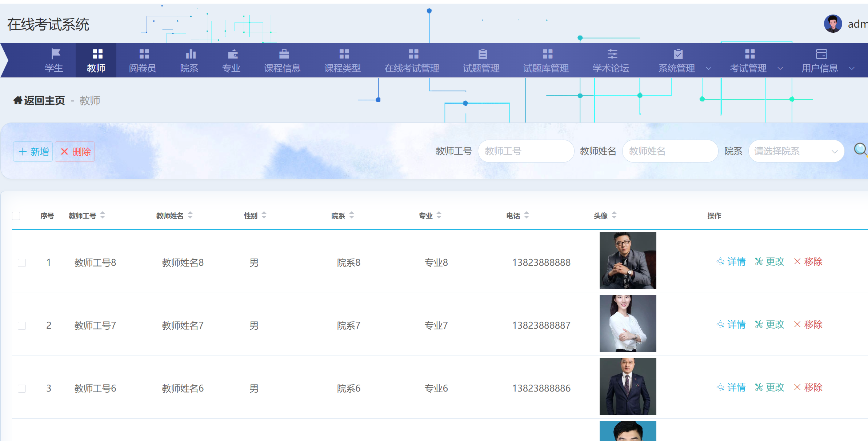The width and height of the screenshot is (868, 441).
Task: Sort by 院系 column arrows
Action: pos(352,215)
